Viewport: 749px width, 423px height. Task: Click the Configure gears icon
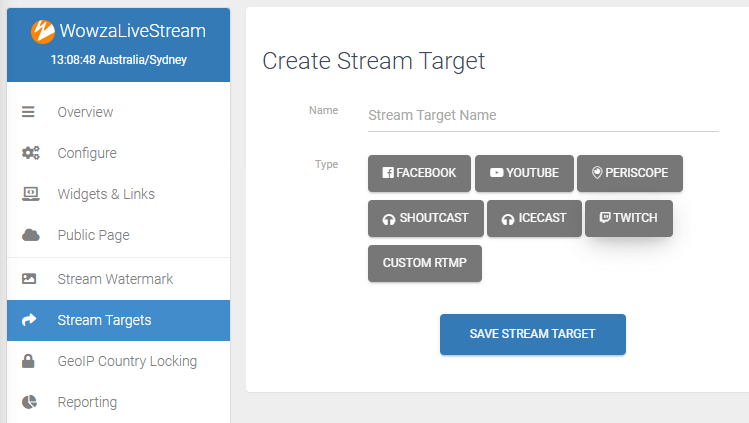(31, 153)
